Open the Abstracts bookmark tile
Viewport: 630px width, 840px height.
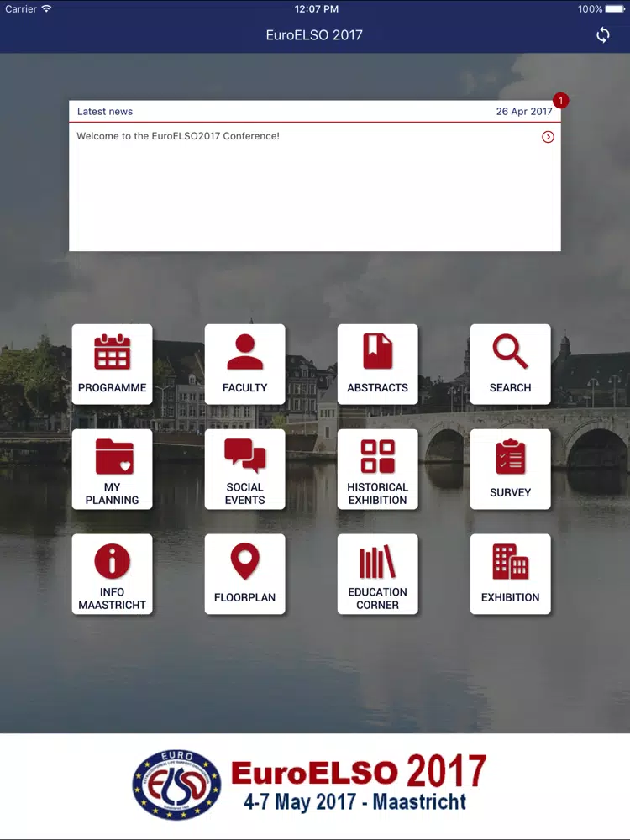click(x=378, y=365)
